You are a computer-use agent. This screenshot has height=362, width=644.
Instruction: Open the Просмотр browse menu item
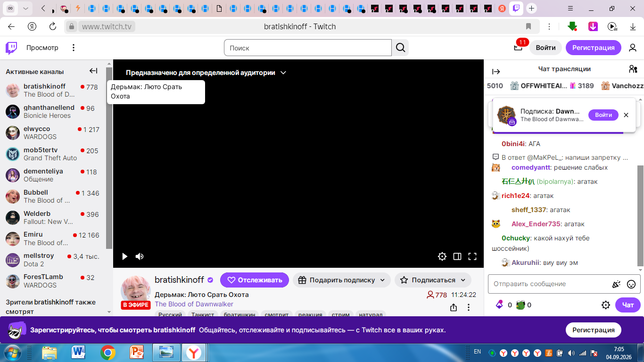(x=42, y=48)
